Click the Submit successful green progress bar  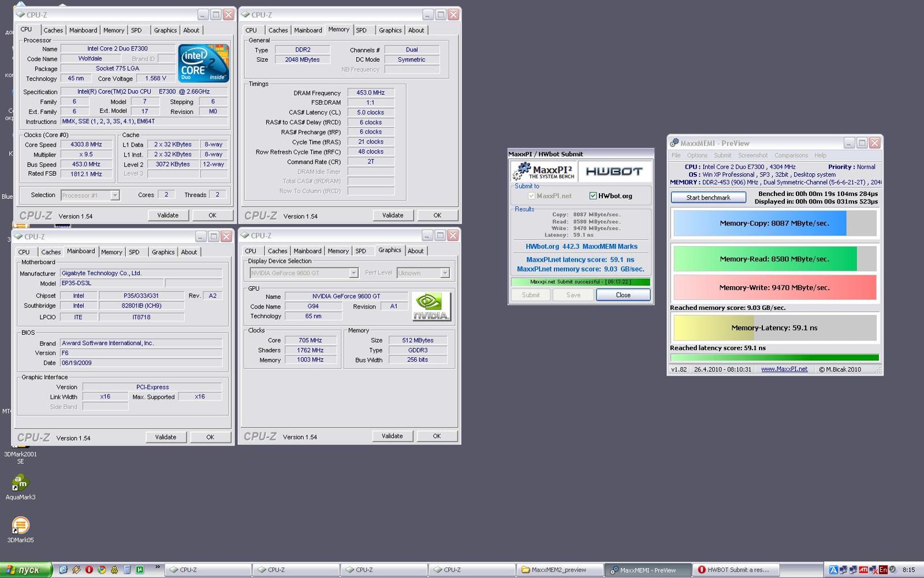(580, 282)
